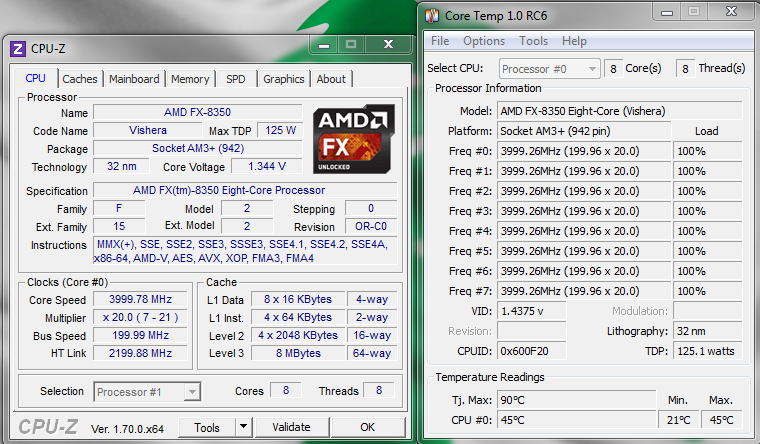Expand the Select CPU Processor #0 dropdown
This screenshot has width=760, height=444.
coord(592,69)
